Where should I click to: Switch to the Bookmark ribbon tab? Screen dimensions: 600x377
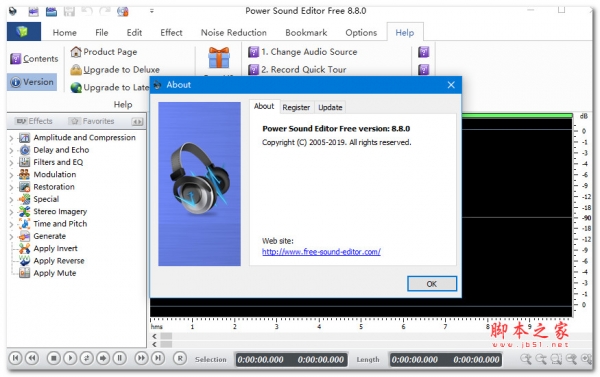coord(306,33)
